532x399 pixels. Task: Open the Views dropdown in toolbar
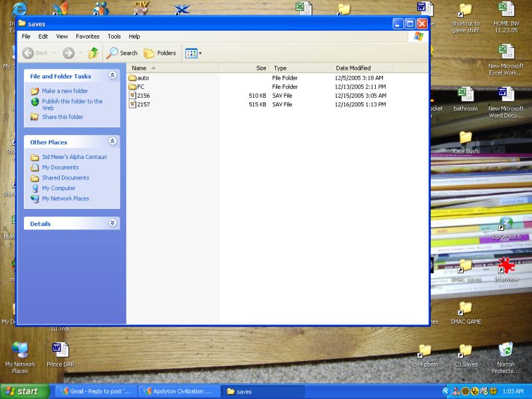[x=194, y=53]
